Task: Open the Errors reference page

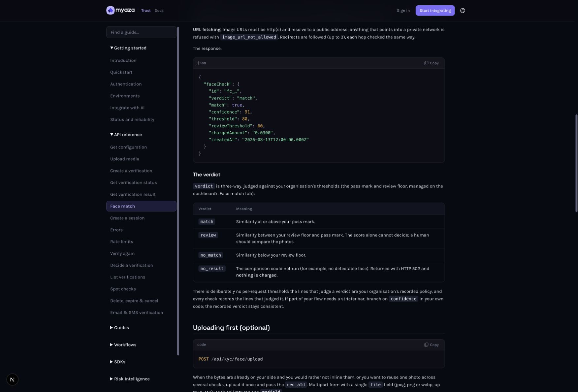Action: [116, 230]
